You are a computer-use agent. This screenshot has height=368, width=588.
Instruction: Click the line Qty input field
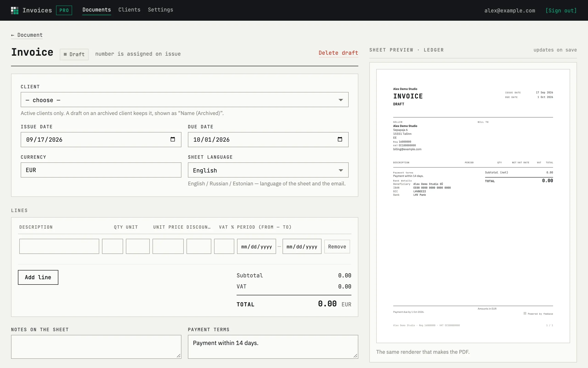(x=113, y=246)
